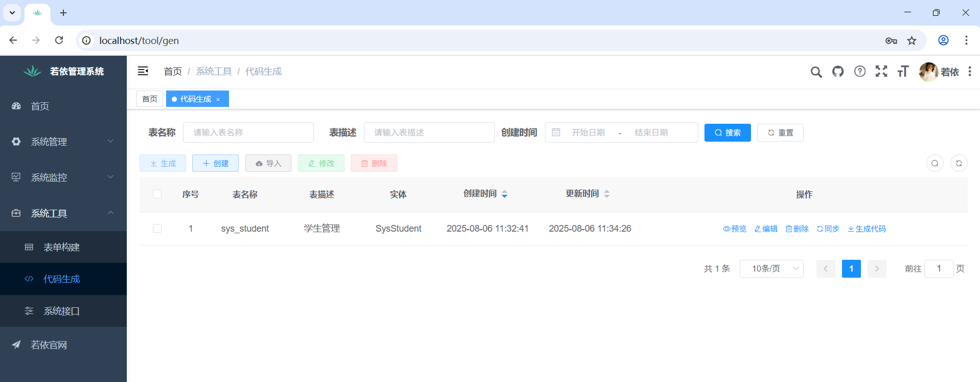Open the font size setting icon

903,71
